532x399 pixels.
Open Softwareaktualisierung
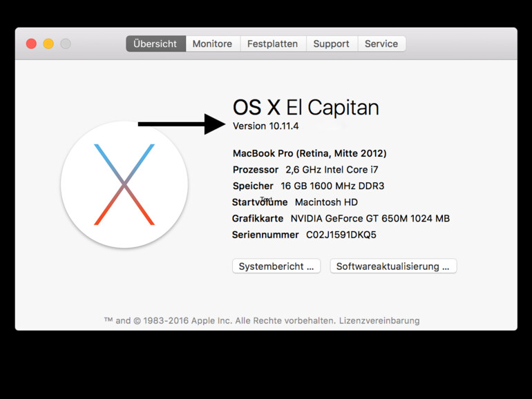click(x=393, y=266)
